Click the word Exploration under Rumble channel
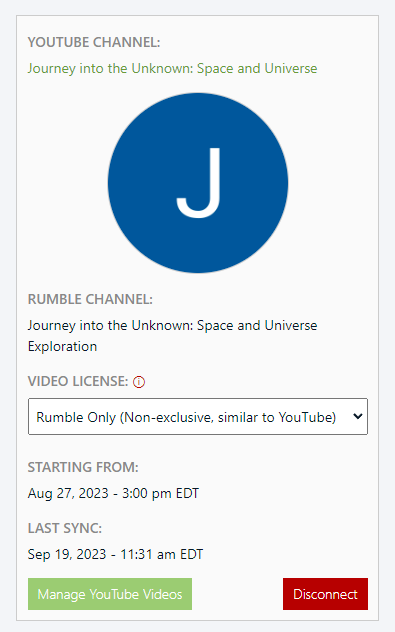Image resolution: width=395 pixels, height=632 pixels. (x=62, y=347)
